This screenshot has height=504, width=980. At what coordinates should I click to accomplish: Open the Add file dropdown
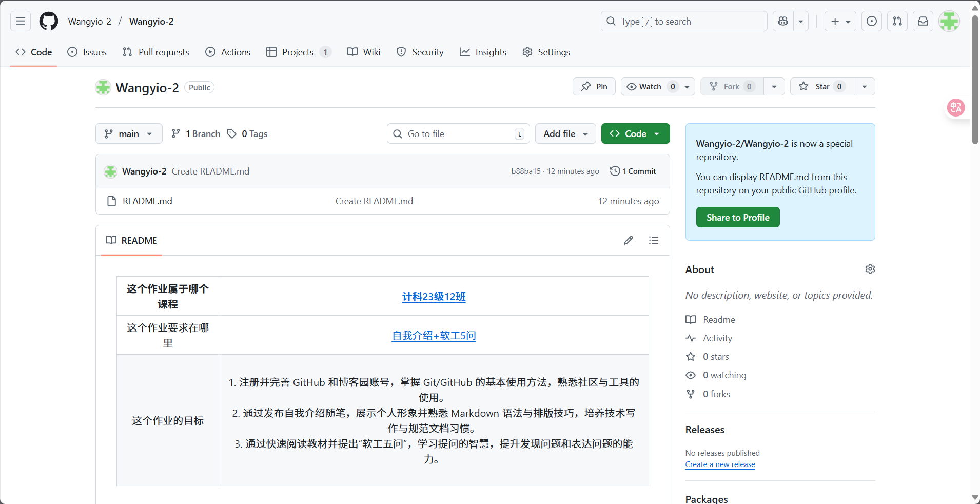tap(565, 133)
